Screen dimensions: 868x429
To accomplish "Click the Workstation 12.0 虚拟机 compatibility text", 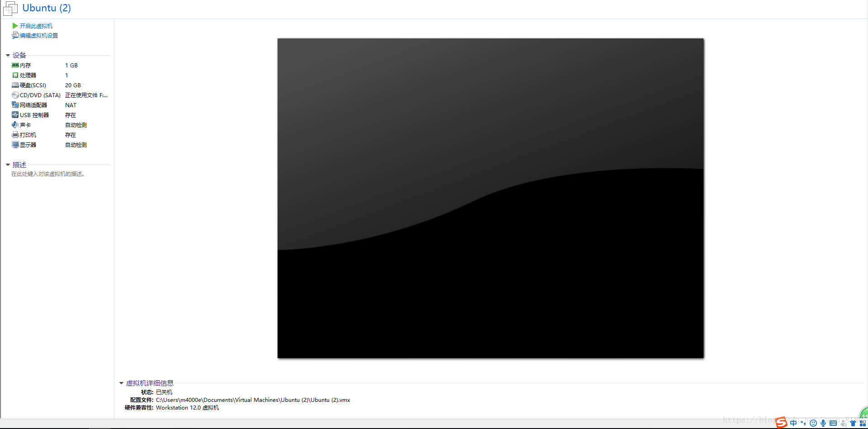I will [187, 407].
